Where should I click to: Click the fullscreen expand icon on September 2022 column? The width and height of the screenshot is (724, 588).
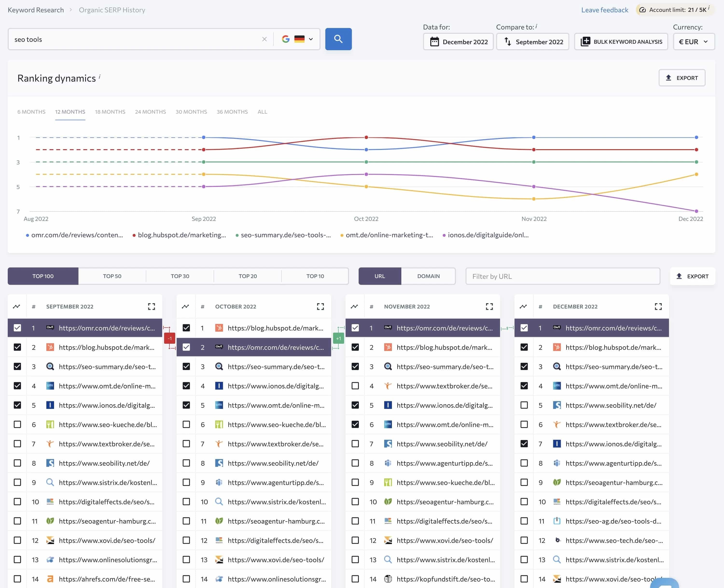151,306
